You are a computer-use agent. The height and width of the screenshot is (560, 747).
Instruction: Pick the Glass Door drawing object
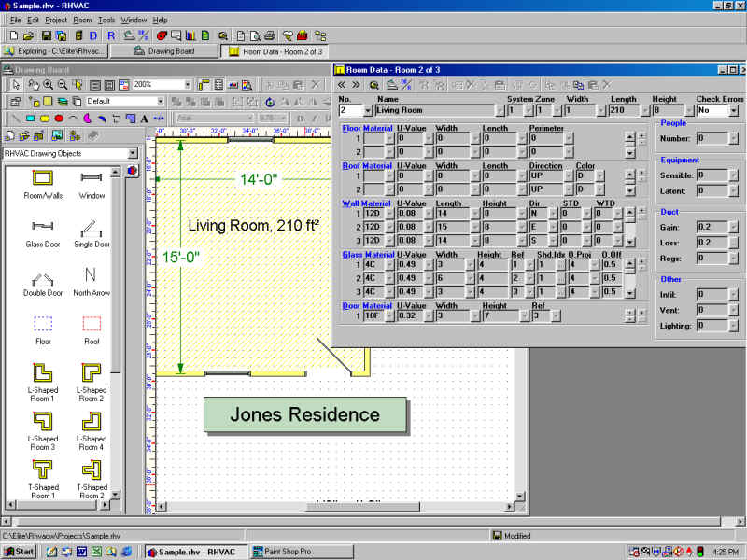(42, 227)
